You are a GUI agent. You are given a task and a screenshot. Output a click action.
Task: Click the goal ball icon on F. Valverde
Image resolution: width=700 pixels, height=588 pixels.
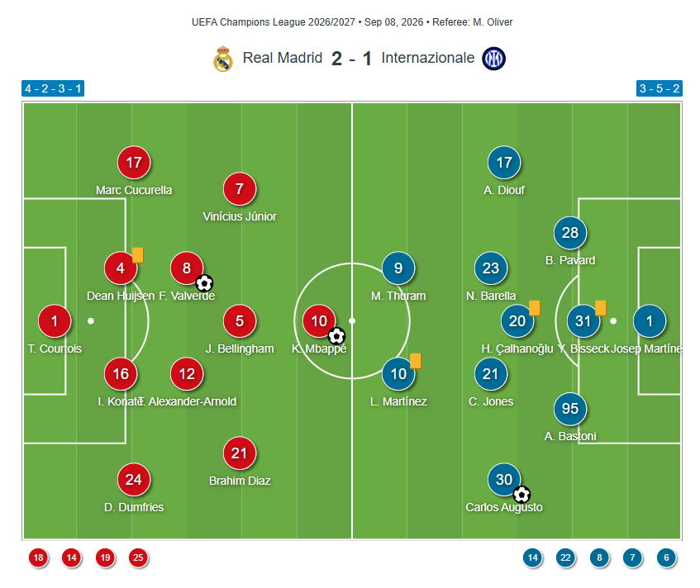(204, 282)
